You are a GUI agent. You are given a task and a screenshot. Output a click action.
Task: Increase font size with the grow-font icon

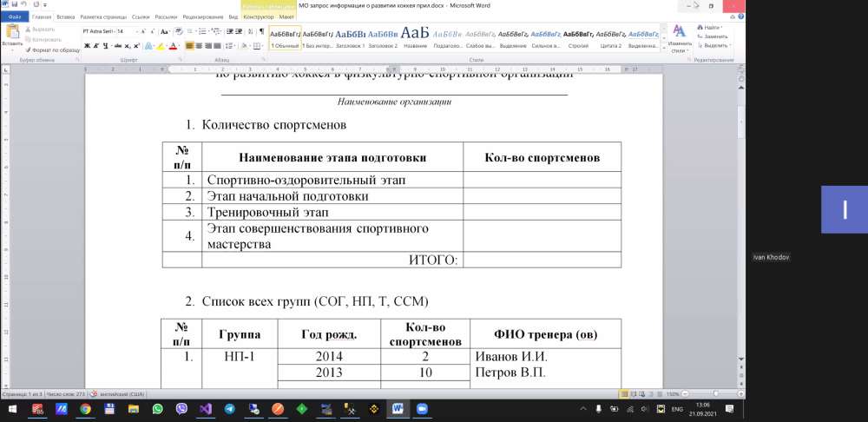tap(143, 31)
